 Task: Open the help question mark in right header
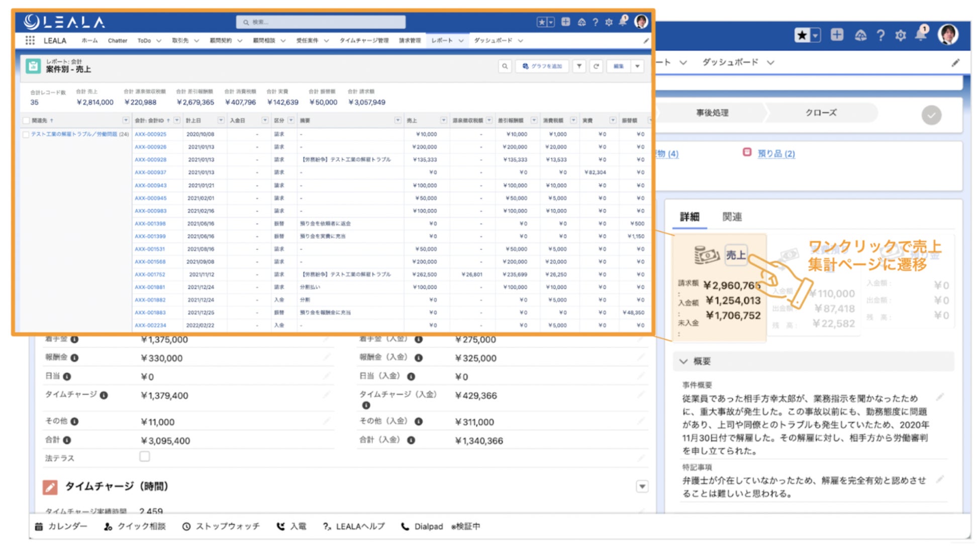(880, 35)
